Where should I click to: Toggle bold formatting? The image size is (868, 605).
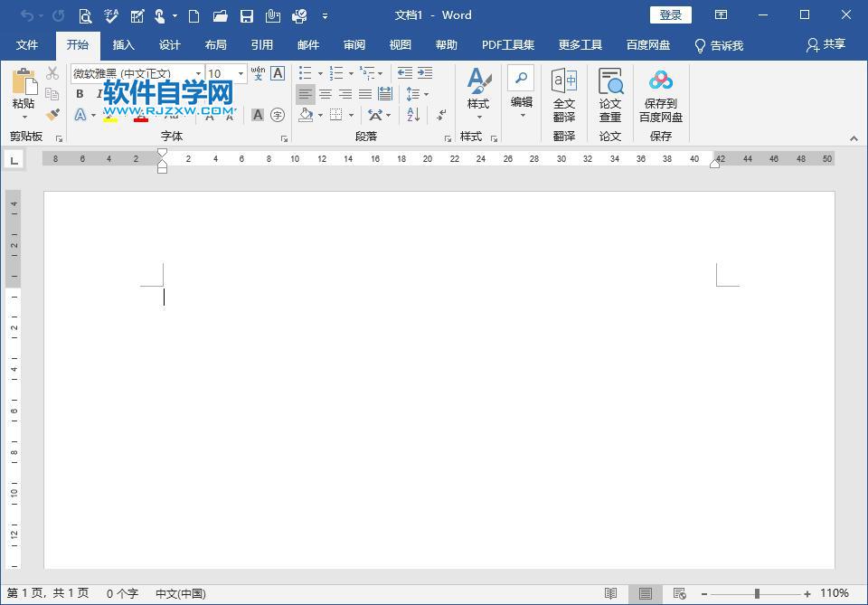pos(80,94)
